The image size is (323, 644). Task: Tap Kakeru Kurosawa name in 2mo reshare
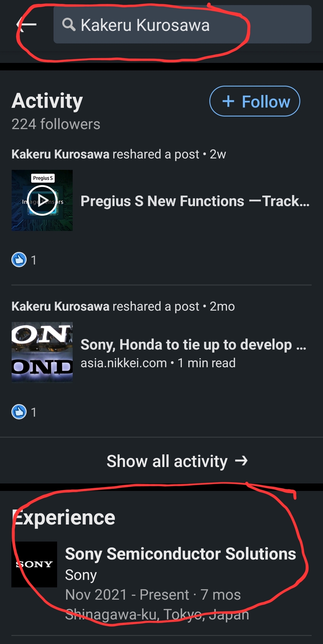[60, 306]
